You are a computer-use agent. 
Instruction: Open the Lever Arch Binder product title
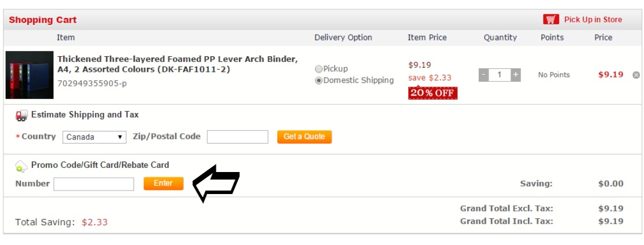pos(178,64)
